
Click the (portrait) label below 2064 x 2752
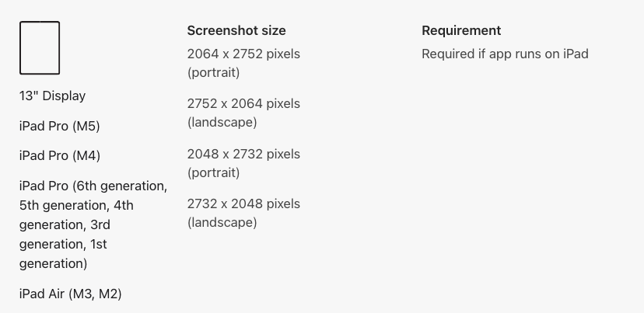click(213, 73)
